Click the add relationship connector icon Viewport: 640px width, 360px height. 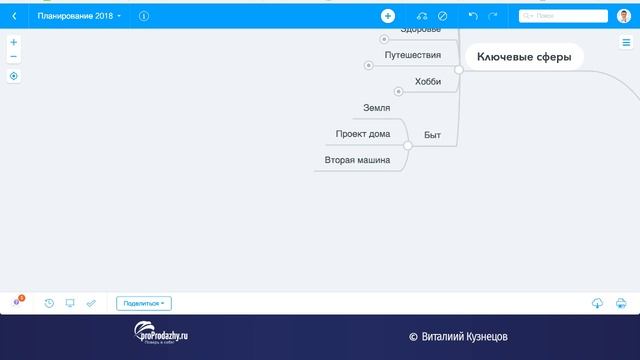[422, 16]
